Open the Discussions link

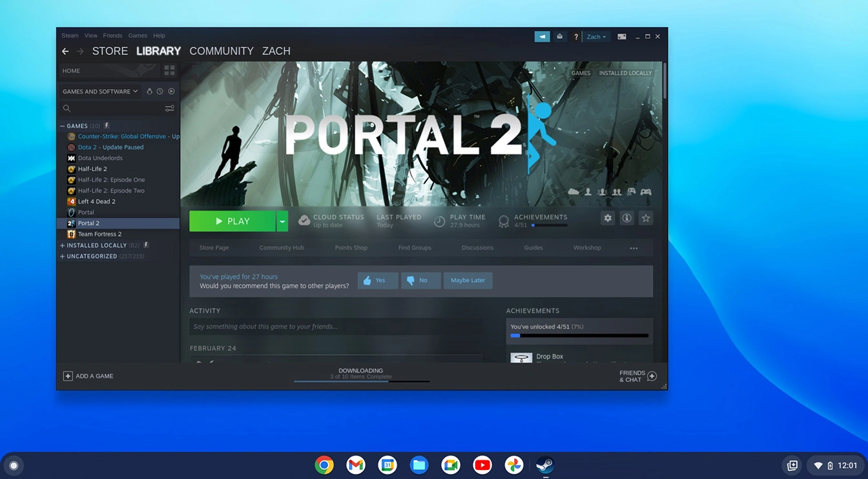click(477, 248)
